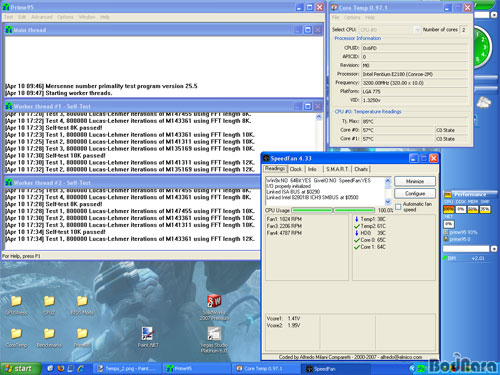Click the sidebar weather cloud icon
The height and width of the screenshot is (375, 500).
click(x=483, y=102)
